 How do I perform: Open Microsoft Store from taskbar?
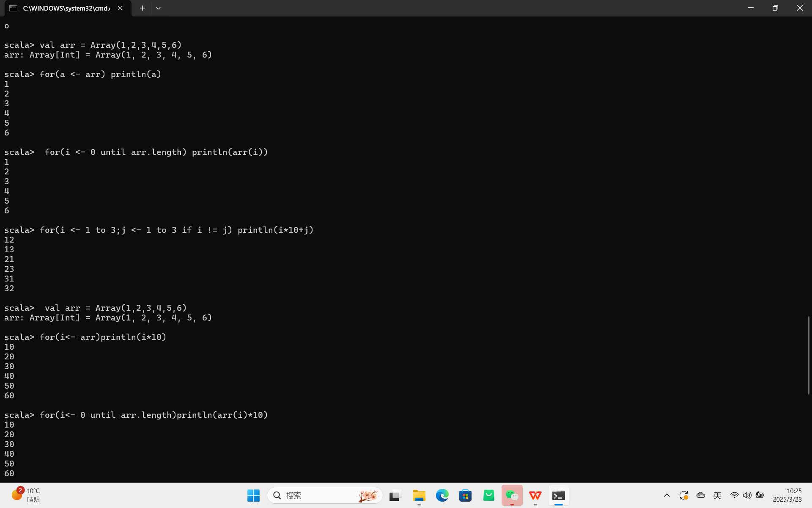coord(465,495)
